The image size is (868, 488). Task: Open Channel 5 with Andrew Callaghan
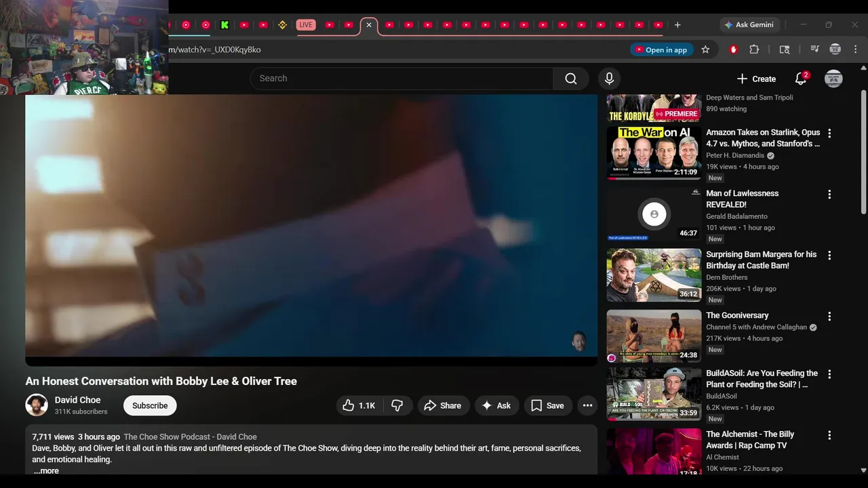[x=756, y=327]
